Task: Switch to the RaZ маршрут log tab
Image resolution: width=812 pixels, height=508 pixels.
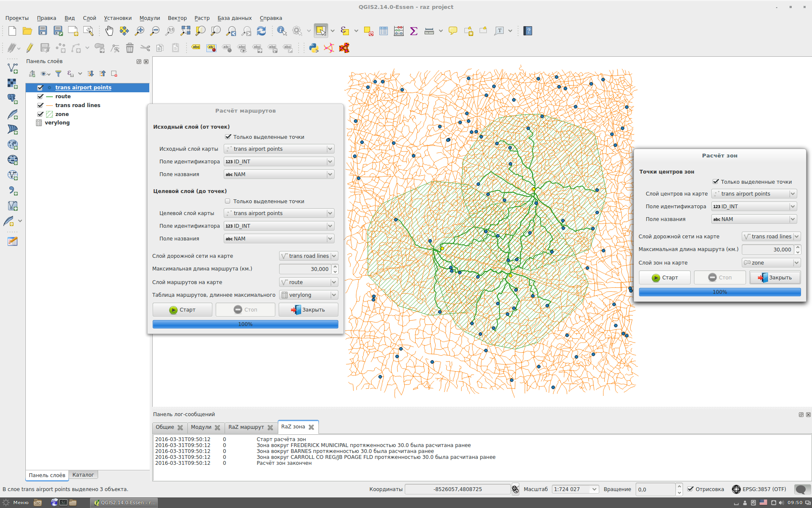Action: click(x=246, y=427)
